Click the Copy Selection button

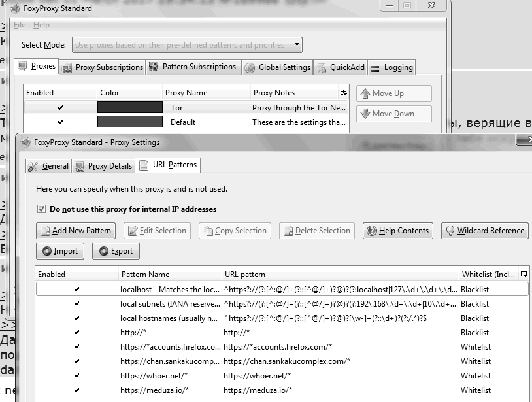(x=235, y=231)
